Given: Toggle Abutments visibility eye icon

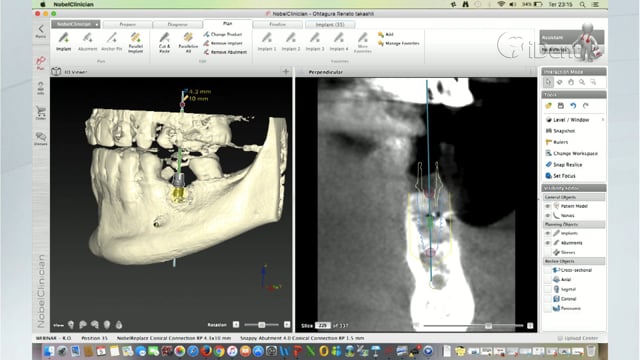Looking at the screenshot, I should tap(548, 243).
